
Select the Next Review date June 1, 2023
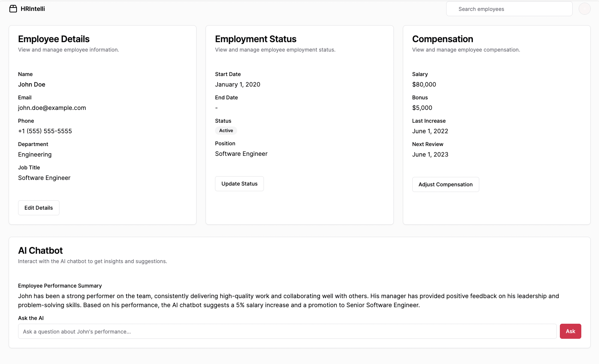pyautogui.click(x=430, y=154)
